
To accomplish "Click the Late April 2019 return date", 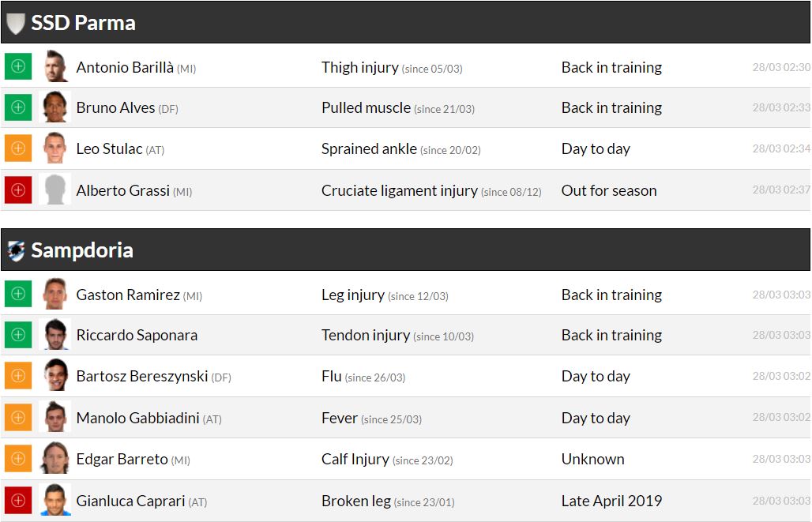I will [611, 501].
